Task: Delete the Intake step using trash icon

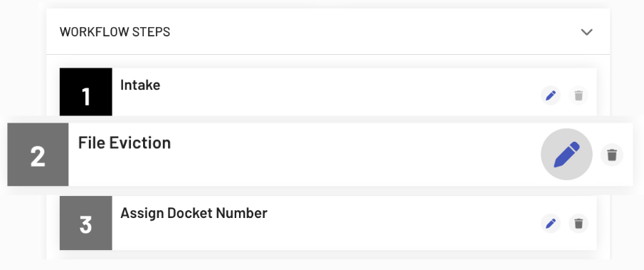Action: click(579, 95)
